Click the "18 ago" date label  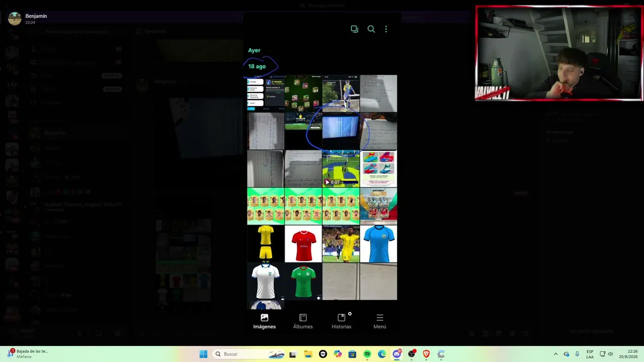257,66
